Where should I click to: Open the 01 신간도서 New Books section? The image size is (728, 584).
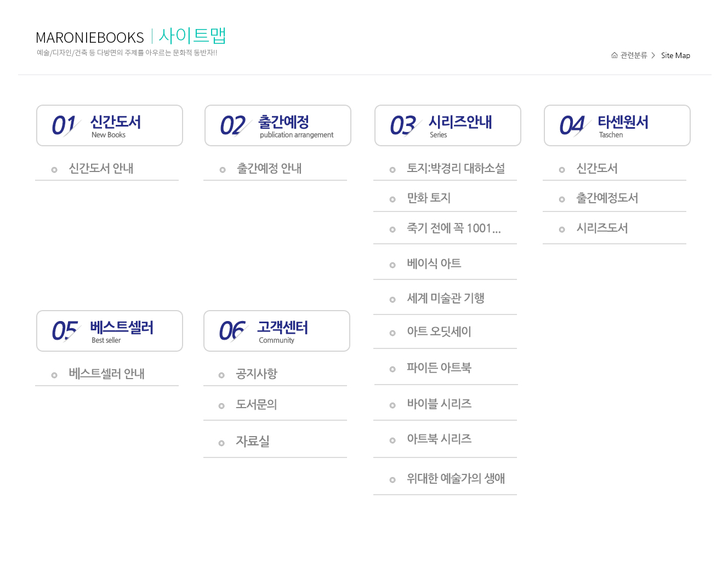(110, 125)
